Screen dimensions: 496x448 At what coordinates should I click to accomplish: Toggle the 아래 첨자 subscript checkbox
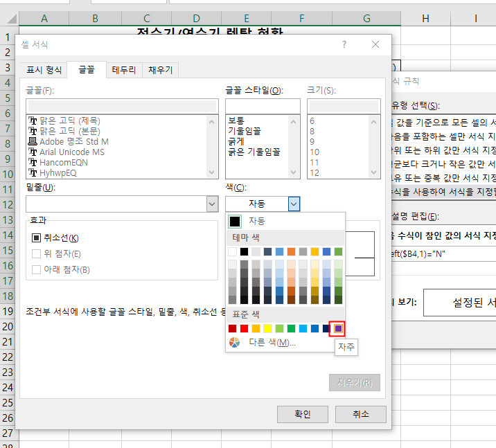[37, 269]
